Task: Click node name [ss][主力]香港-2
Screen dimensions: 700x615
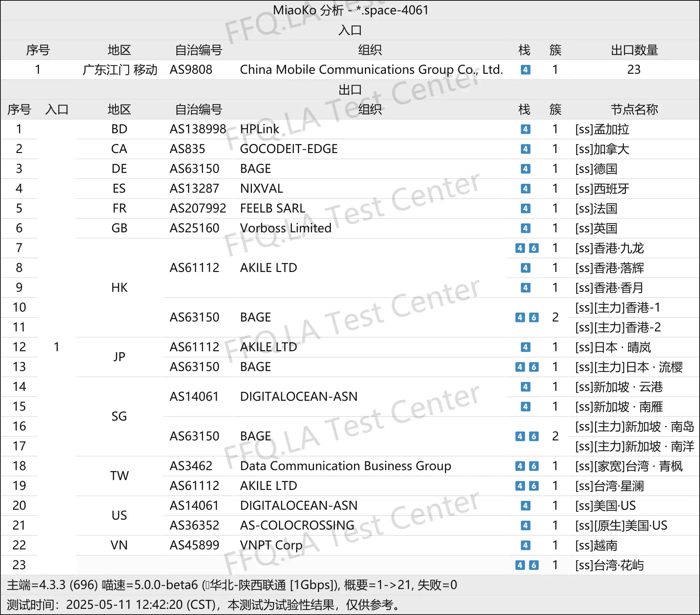Action: [618, 327]
